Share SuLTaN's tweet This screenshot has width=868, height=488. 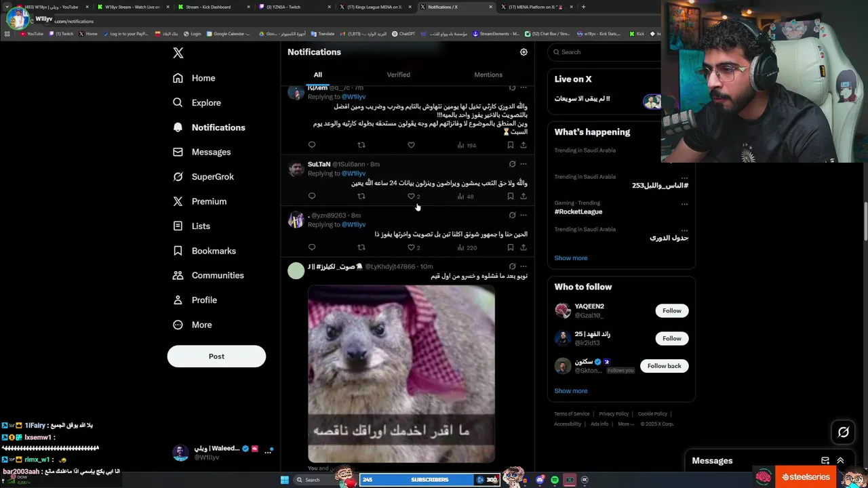(524, 196)
